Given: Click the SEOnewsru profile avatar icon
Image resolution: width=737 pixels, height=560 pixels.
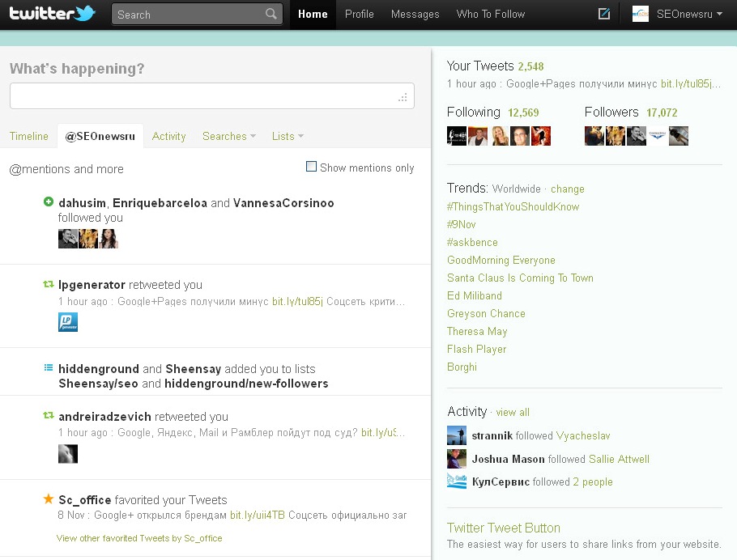Looking at the screenshot, I should pyautogui.click(x=641, y=14).
